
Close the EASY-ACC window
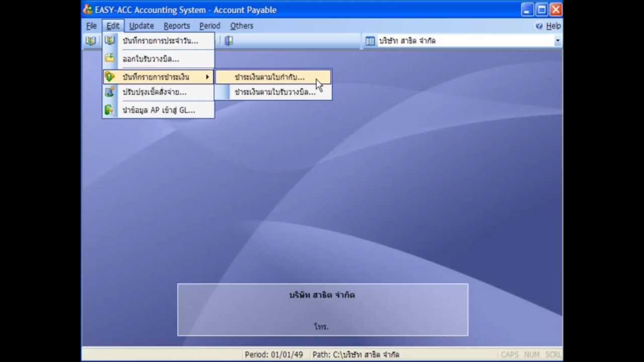tap(556, 10)
